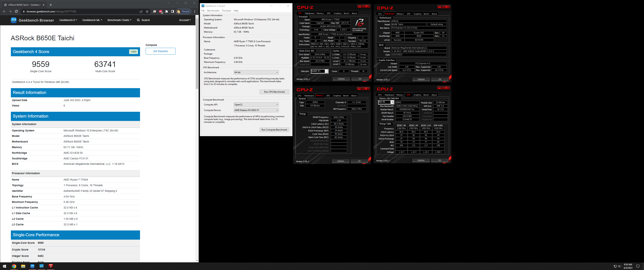The image size is (644, 270).
Task: Open the Help menu in Geekbench 4
Action: [236, 11]
